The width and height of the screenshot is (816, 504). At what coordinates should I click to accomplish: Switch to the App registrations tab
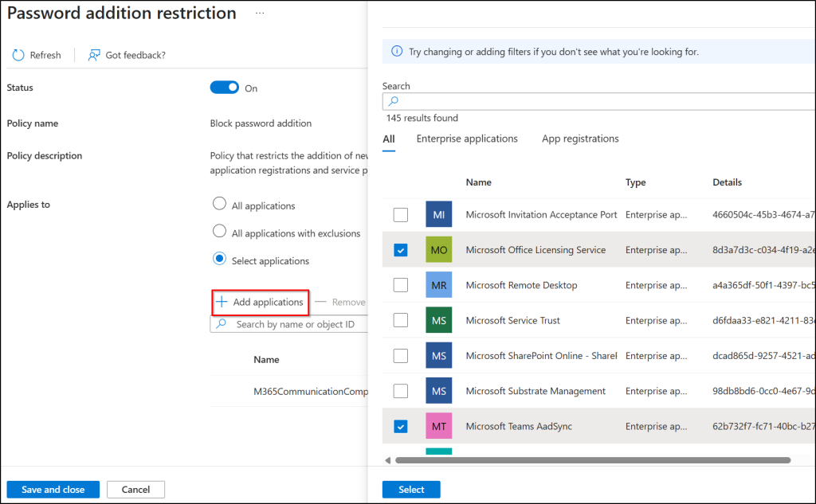[580, 139]
